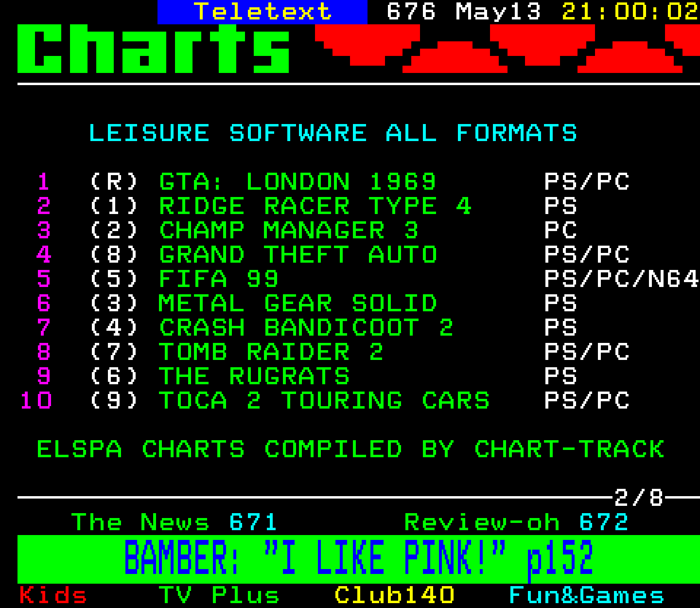Viewport: 700px width, 608px height.
Task: Click PS/PC/N64 format for FIFA 99
Action: 622,279
